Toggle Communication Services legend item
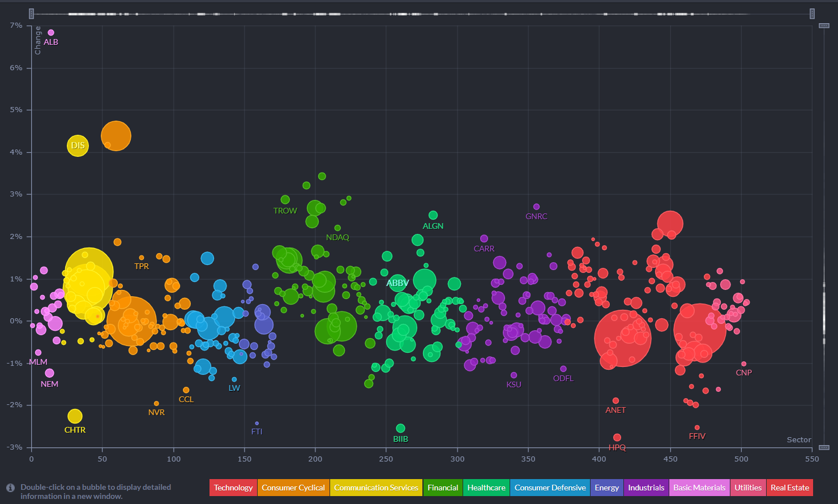Image resolution: width=838 pixels, height=504 pixels. (376, 488)
